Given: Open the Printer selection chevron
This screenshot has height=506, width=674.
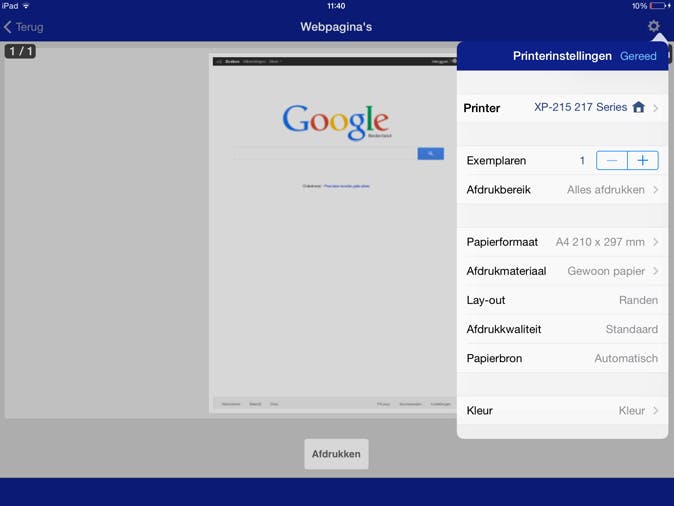Looking at the screenshot, I should point(656,107).
